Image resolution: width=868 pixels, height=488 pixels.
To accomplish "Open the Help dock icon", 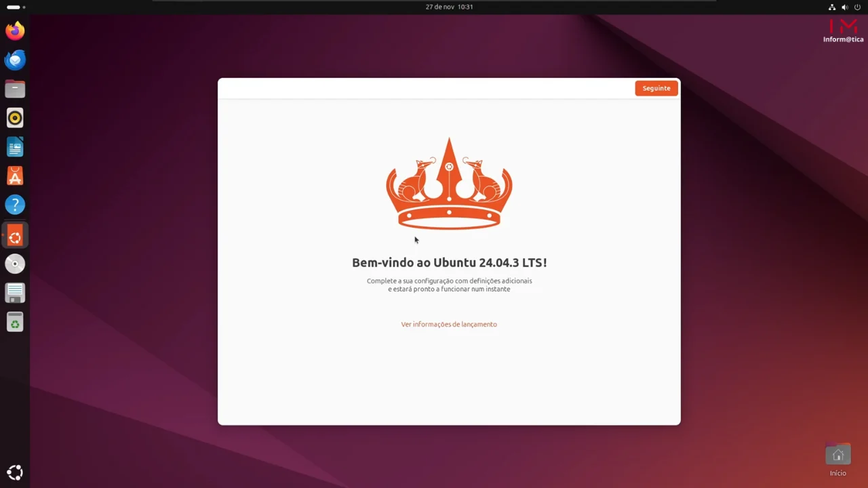I will click(15, 205).
